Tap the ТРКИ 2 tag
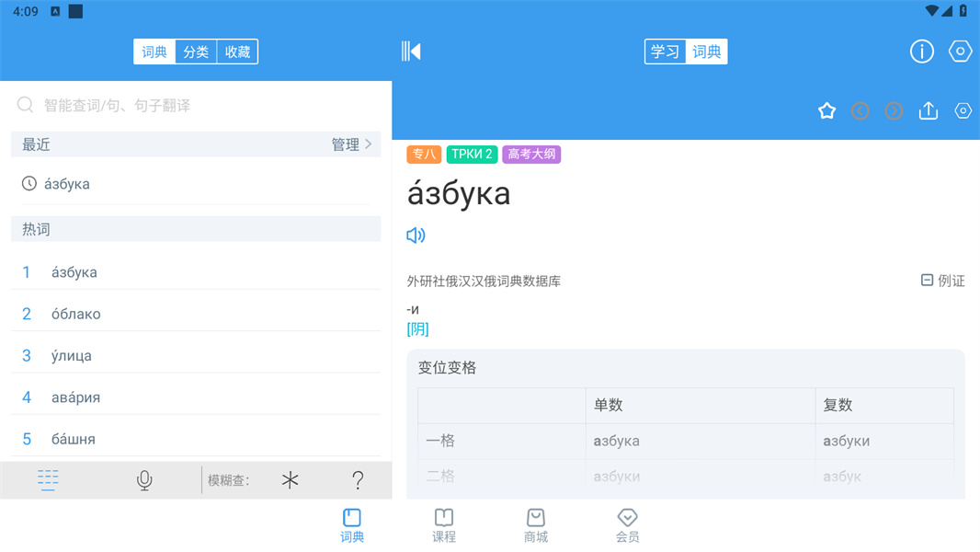This screenshot has height=552, width=980. click(x=472, y=154)
